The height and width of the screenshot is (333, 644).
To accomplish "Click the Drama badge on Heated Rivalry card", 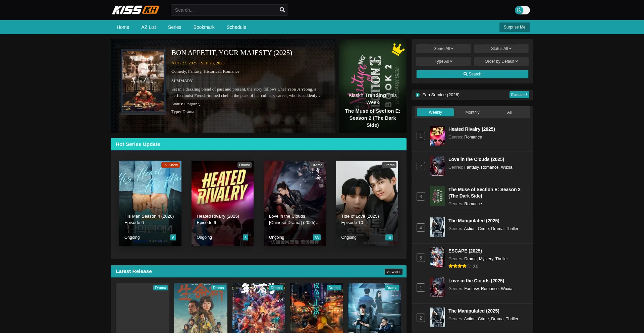I will [x=245, y=165].
